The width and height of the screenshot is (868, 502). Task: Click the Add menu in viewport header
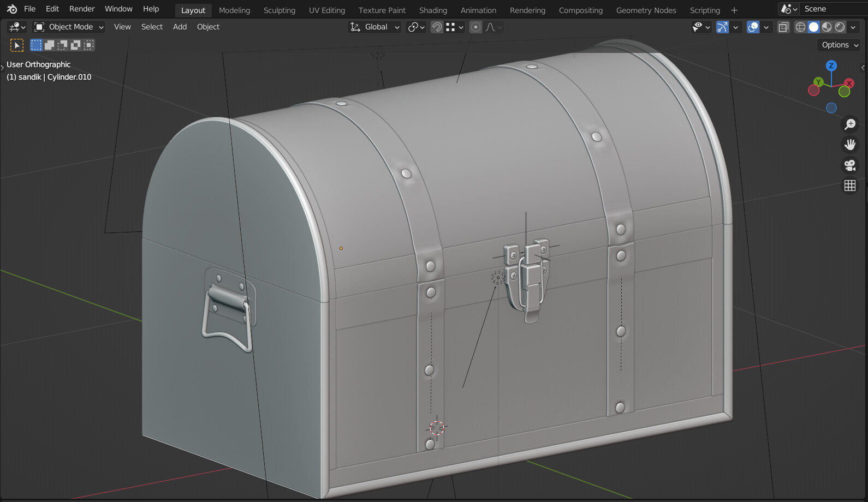(x=180, y=27)
